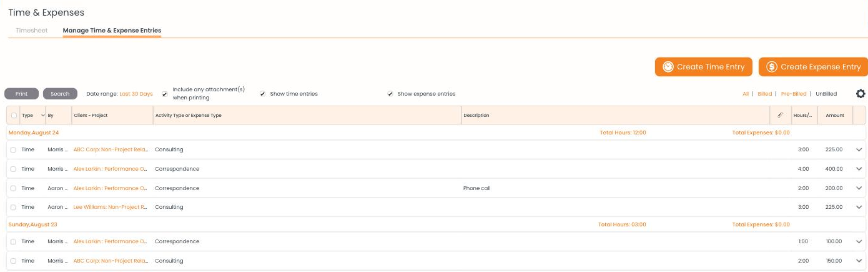
Task: Click Total Hours: 03:00 text
Action: click(x=622, y=224)
